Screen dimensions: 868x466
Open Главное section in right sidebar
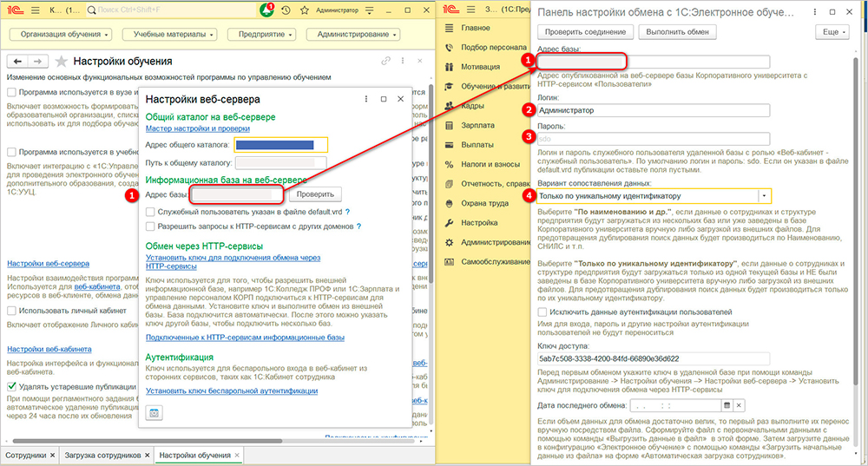[x=475, y=28]
